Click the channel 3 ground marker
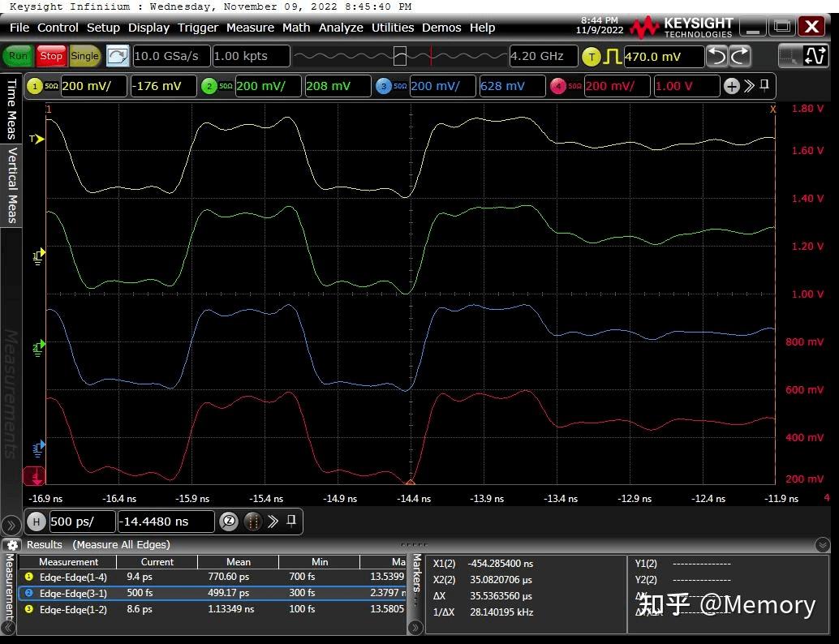839x644 pixels. 38,448
